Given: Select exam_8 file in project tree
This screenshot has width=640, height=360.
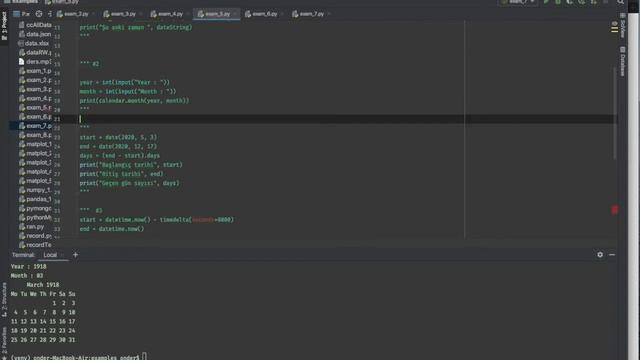Looking at the screenshot, I should tap(35, 135).
